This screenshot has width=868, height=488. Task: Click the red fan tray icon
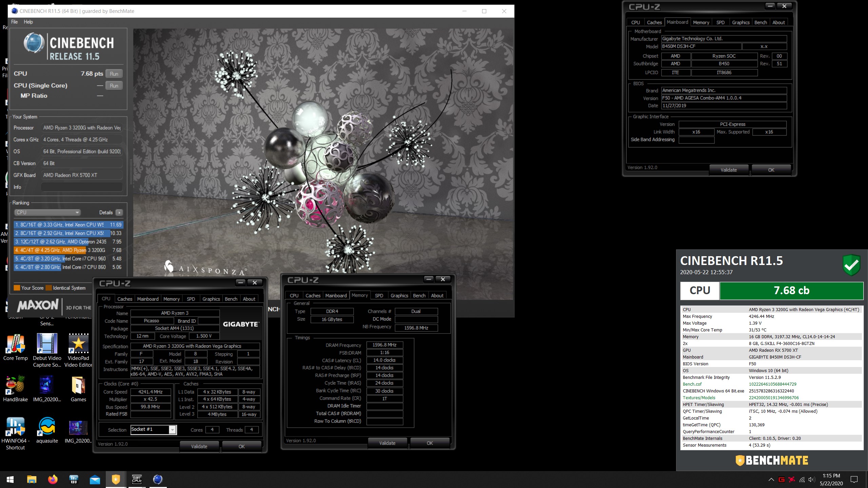(x=792, y=480)
